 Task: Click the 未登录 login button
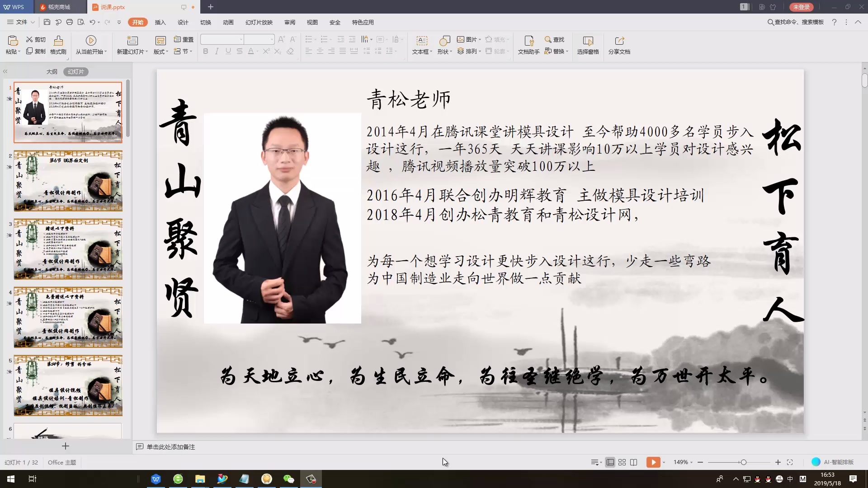coord(802,7)
